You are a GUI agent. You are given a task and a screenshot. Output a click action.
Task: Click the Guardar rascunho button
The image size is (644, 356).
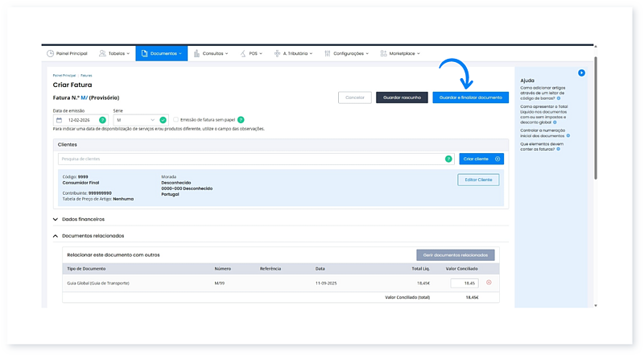(402, 97)
